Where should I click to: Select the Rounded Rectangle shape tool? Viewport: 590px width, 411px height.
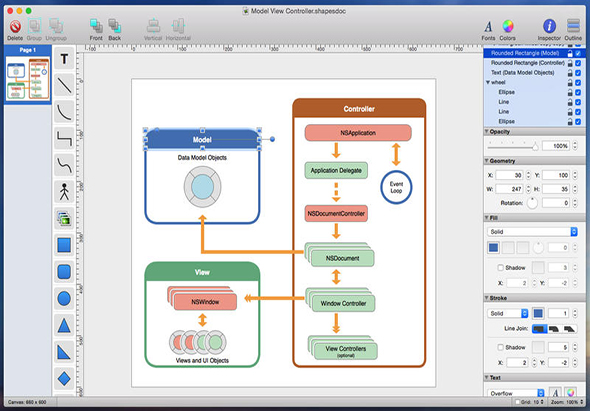64,271
